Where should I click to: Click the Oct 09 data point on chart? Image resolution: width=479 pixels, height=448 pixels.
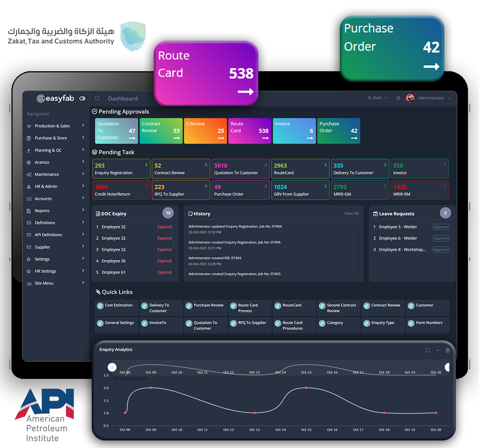click(x=151, y=388)
